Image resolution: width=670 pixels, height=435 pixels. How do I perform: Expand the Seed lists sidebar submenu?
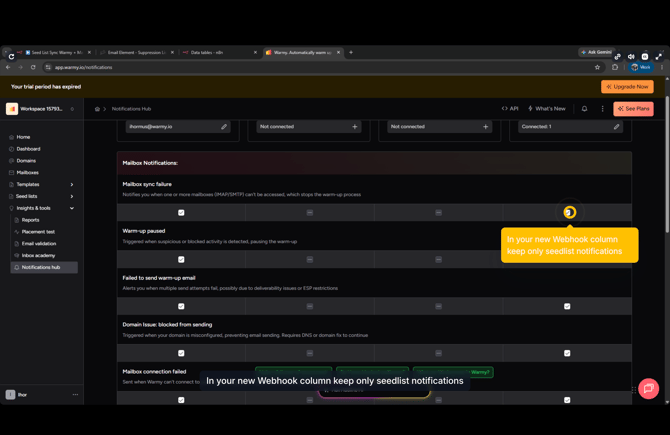(x=72, y=197)
